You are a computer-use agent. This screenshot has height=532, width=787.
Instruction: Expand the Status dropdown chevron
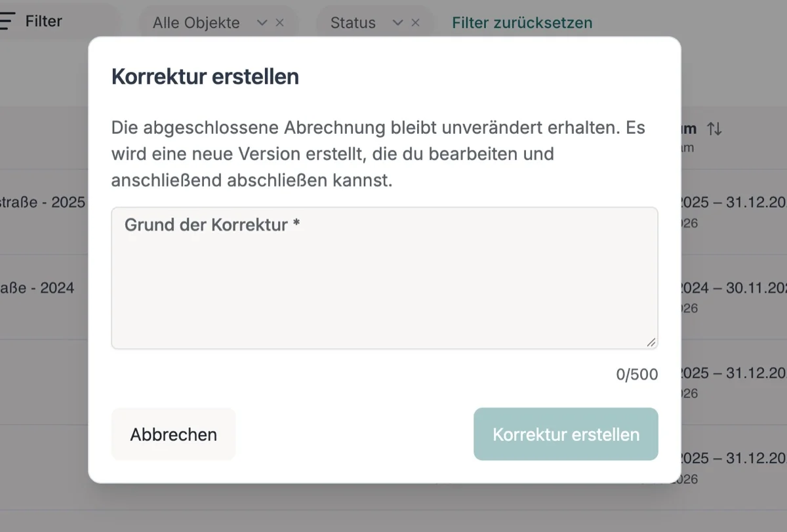click(397, 22)
